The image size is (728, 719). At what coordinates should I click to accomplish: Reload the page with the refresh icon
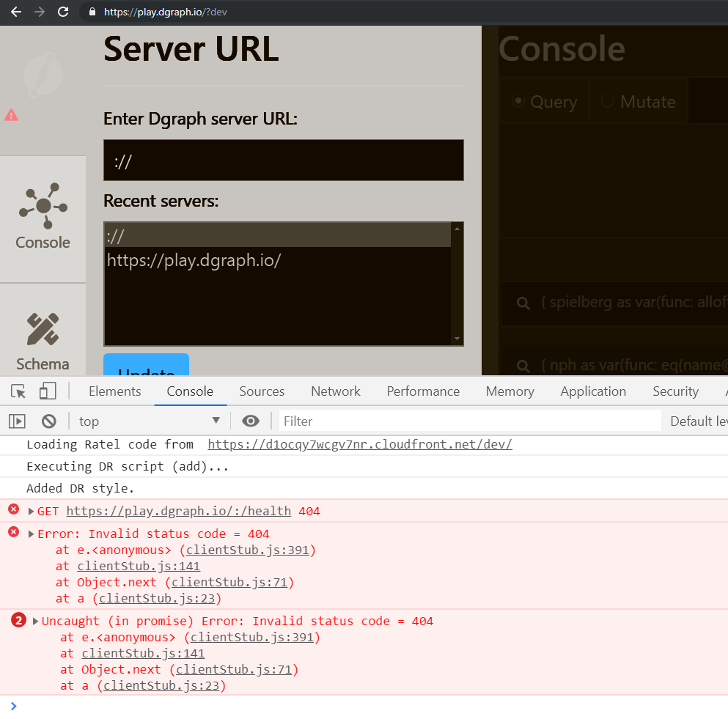[x=63, y=12]
